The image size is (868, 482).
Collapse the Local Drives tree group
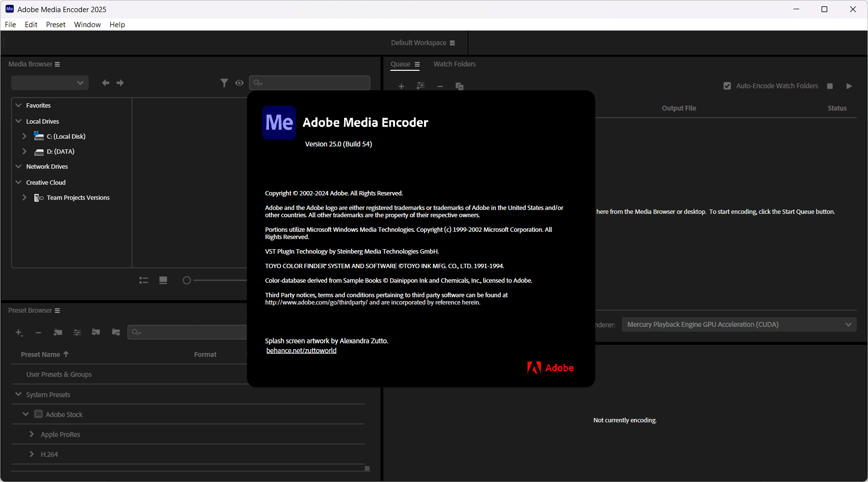pyautogui.click(x=18, y=121)
